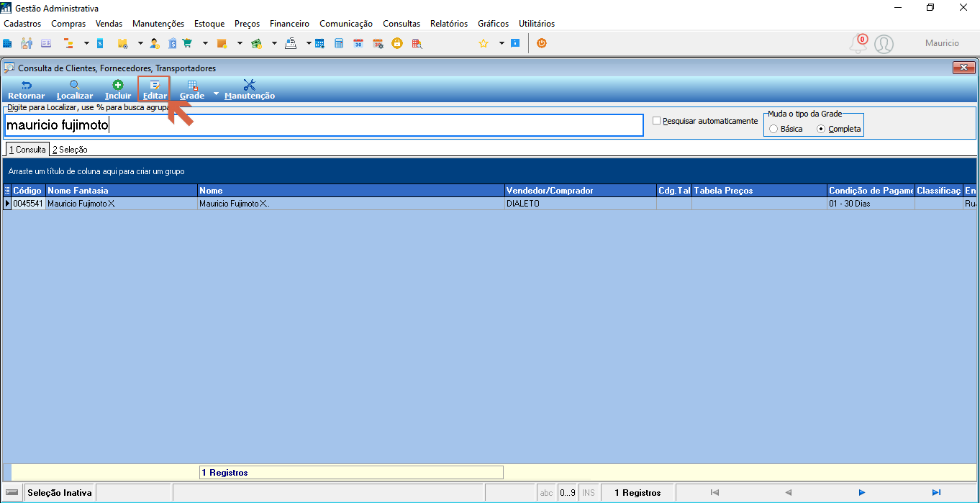Open the notifications bell icon
Viewport: 980px width, 503px height.
(x=858, y=44)
